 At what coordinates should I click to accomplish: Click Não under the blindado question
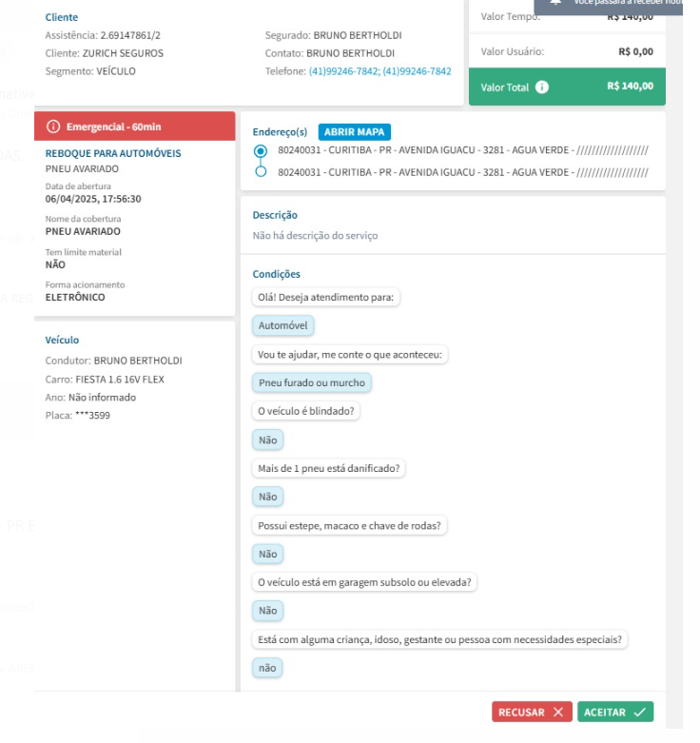[x=267, y=440]
